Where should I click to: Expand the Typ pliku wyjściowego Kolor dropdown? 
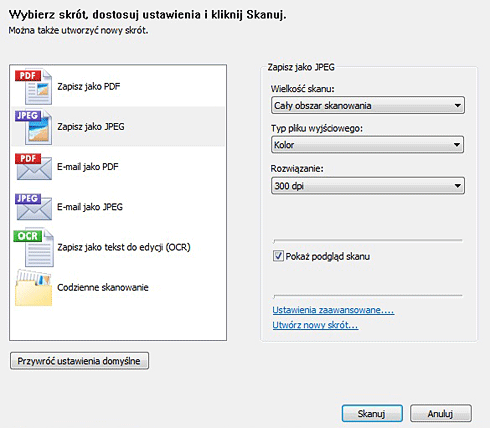click(368, 145)
